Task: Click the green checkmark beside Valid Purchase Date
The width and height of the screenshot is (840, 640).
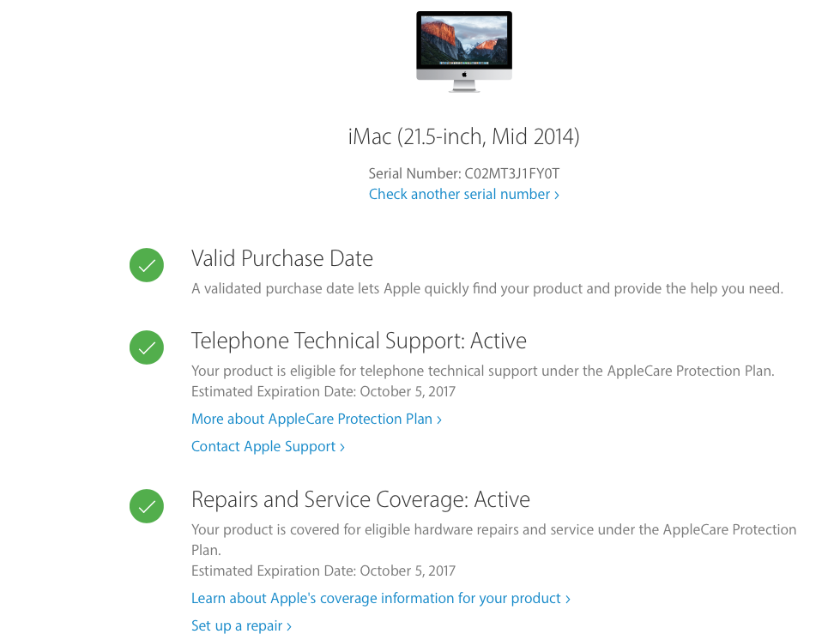Action: 146,265
